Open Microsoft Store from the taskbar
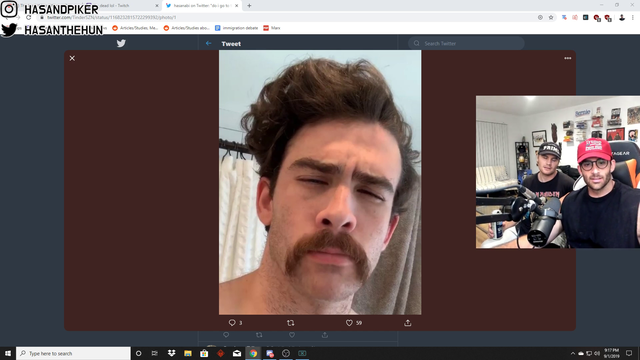640x360 pixels. 204,353
